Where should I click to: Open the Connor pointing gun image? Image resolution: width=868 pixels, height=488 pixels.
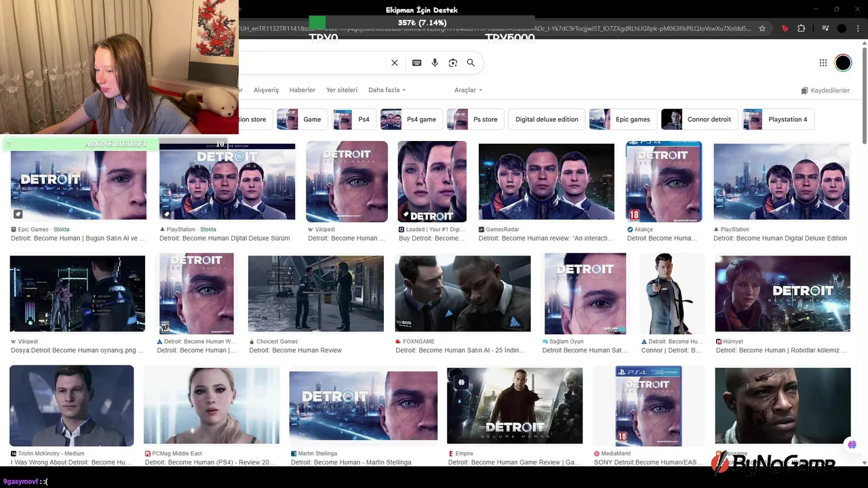[x=672, y=293]
